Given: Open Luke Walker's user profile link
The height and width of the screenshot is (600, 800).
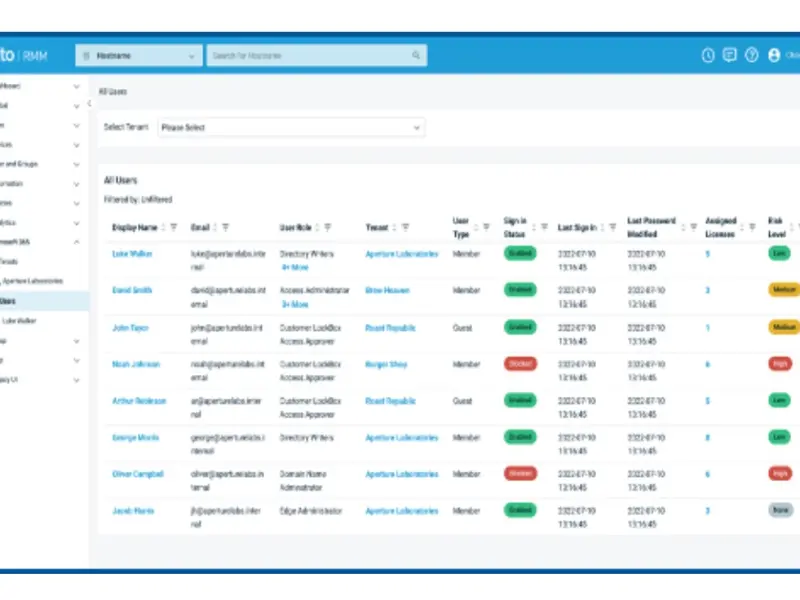Looking at the screenshot, I should coord(132,254).
